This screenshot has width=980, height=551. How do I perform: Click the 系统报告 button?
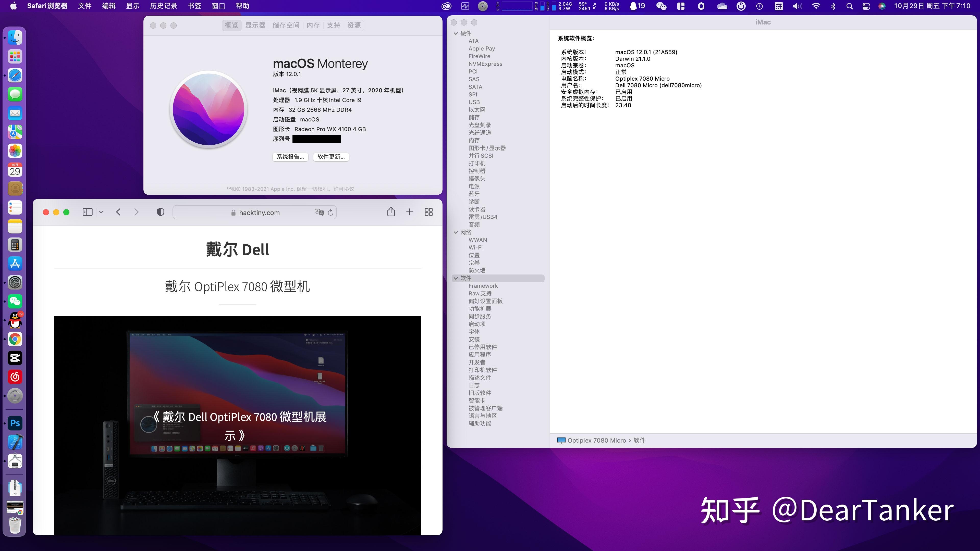290,157
